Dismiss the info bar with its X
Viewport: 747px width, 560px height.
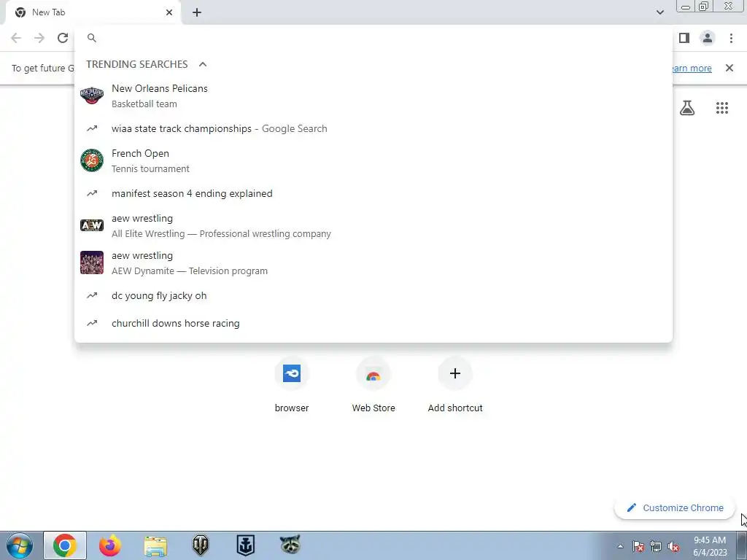coord(729,68)
